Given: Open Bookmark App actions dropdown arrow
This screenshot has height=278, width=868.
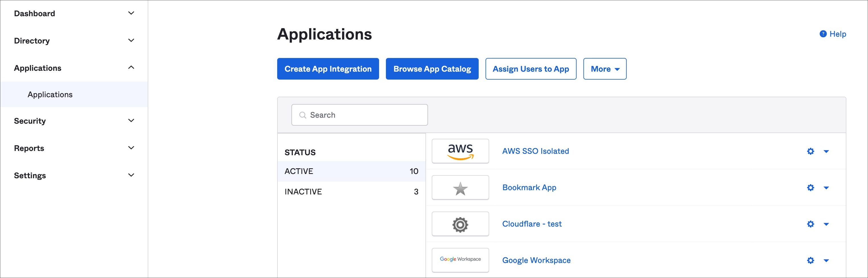Looking at the screenshot, I should click(x=826, y=188).
